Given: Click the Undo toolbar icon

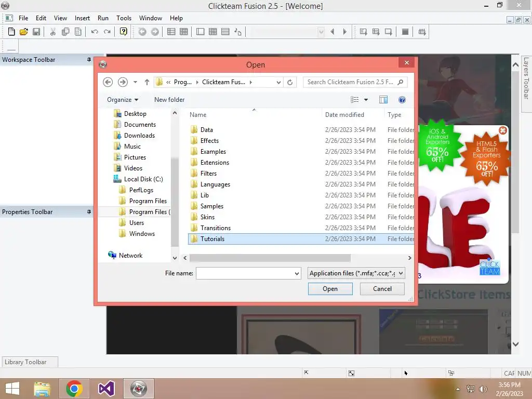Looking at the screenshot, I should coord(95,32).
